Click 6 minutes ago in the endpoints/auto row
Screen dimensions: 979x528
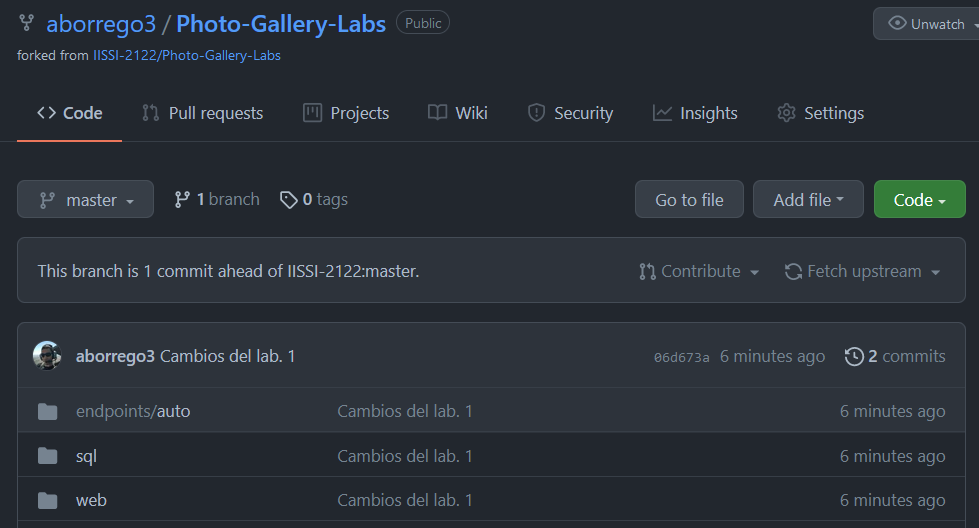pyautogui.click(x=892, y=411)
